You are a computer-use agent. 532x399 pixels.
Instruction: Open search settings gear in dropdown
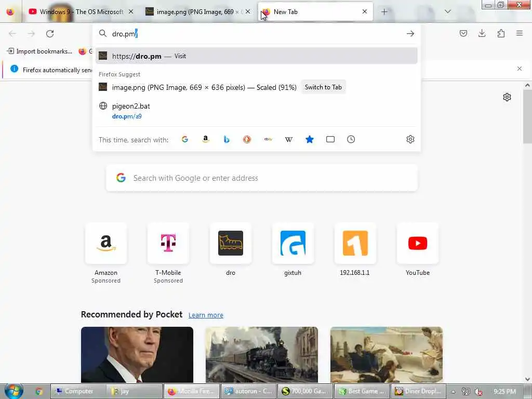tap(410, 139)
